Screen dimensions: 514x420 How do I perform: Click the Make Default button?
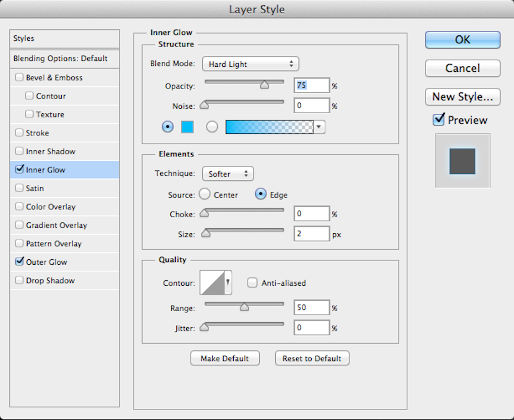225,358
